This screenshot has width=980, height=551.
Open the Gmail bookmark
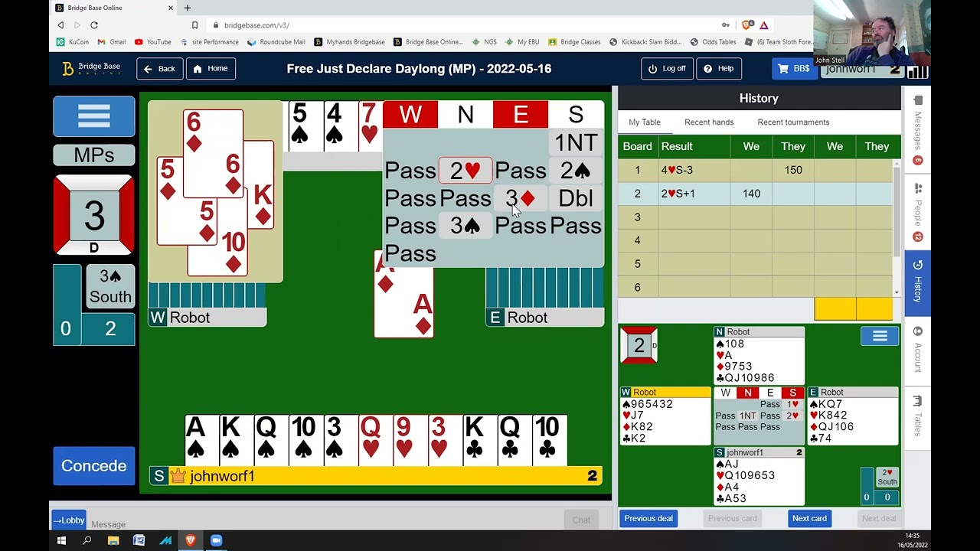click(x=112, y=42)
